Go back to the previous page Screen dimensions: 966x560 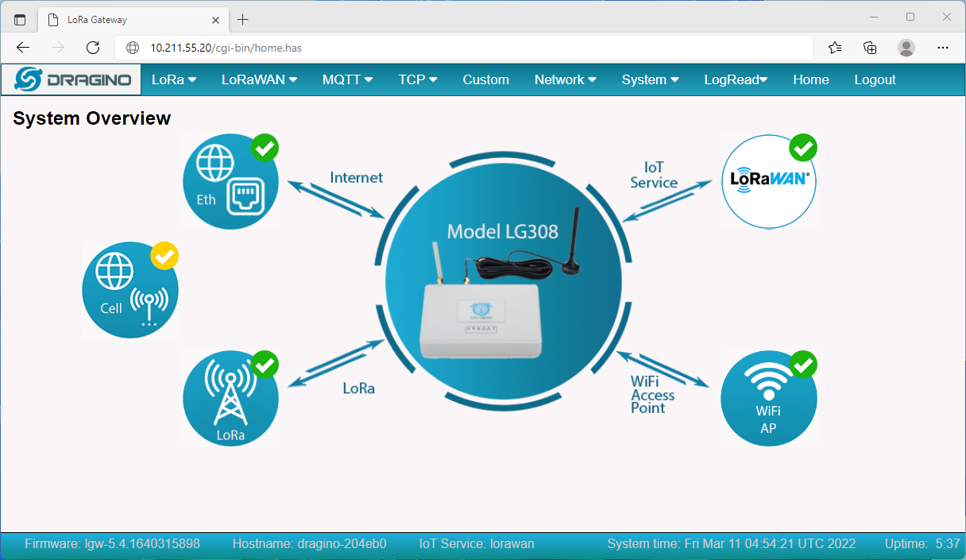(x=23, y=48)
